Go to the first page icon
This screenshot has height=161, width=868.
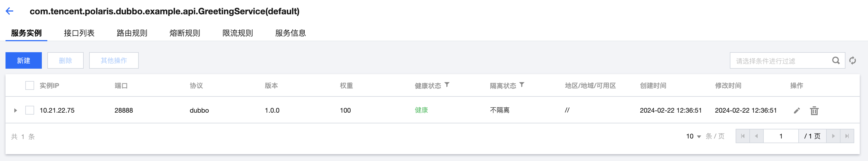(743, 136)
